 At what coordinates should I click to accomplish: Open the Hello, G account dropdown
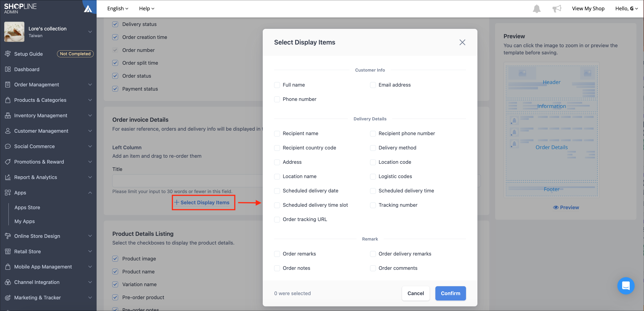click(626, 9)
